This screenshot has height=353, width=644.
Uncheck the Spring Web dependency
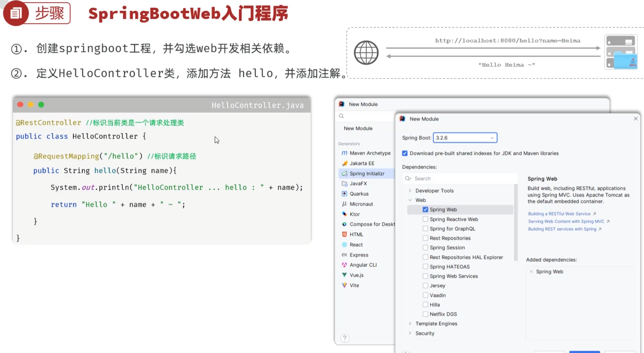pos(425,209)
